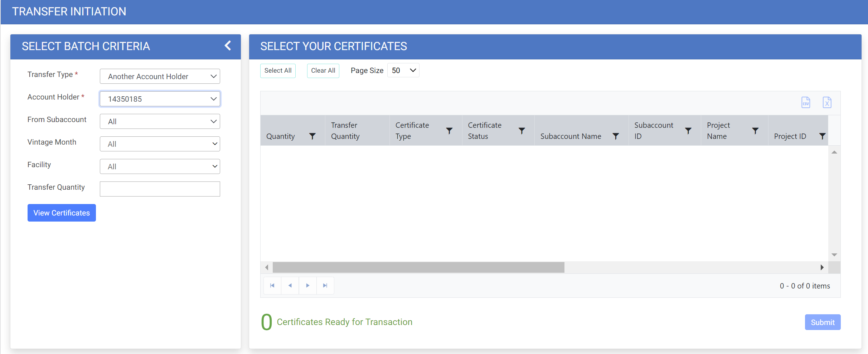
Task: Go to the last page of results
Action: pos(325,286)
